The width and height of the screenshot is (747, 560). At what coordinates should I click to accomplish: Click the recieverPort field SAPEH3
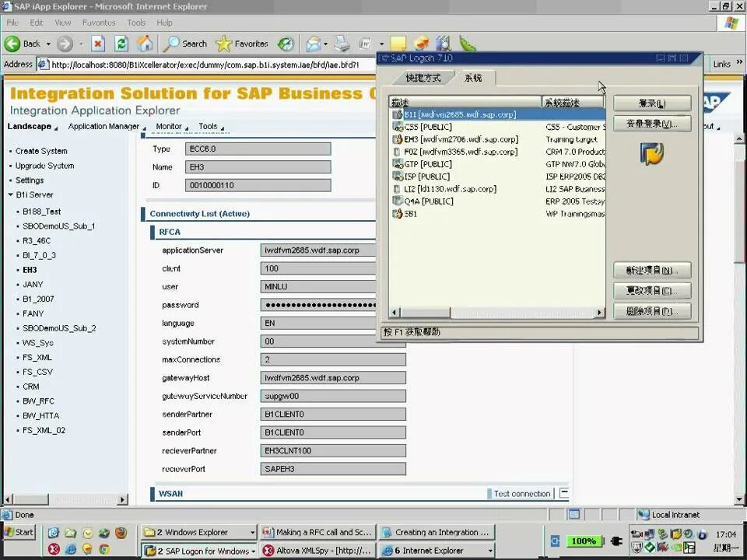(333, 469)
